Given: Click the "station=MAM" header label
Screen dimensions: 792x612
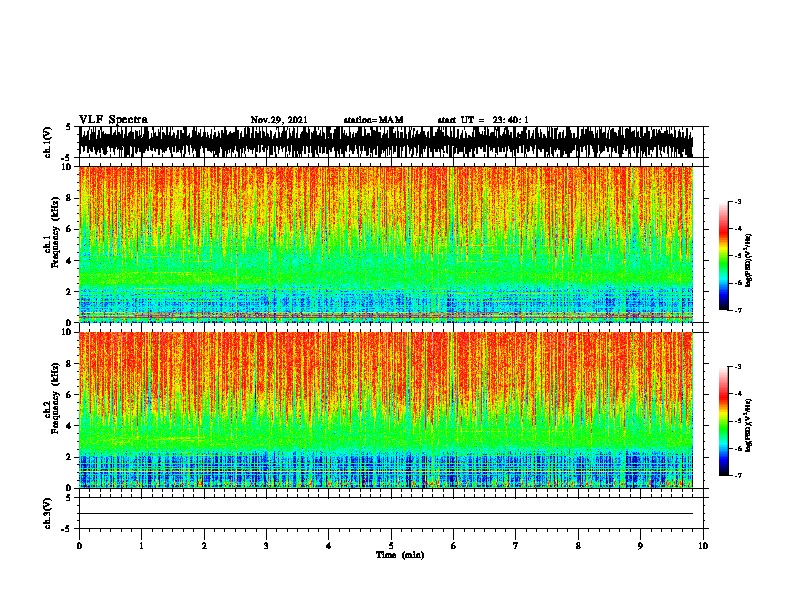Looking at the screenshot, I should click(x=373, y=120).
